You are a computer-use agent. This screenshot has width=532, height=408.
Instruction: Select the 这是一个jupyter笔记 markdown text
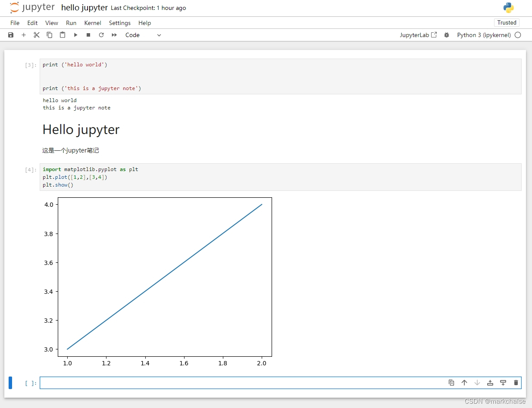(71, 151)
